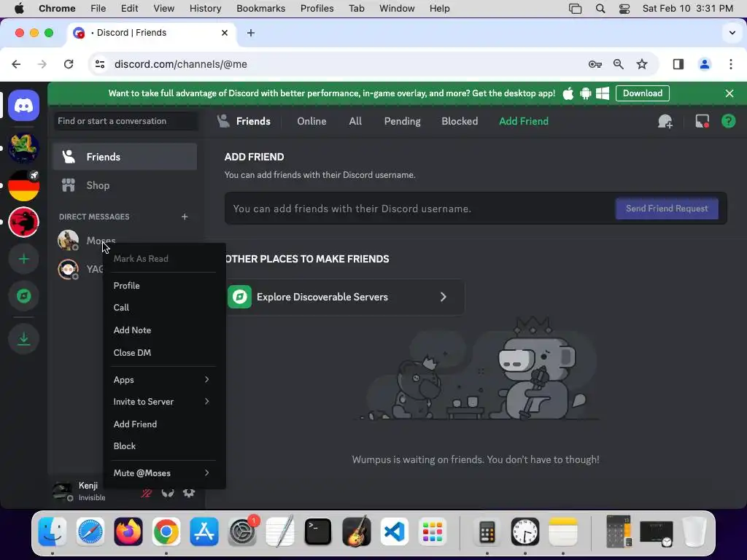Focus the Discord username input field
The image size is (747, 560).
tap(419, 209)
